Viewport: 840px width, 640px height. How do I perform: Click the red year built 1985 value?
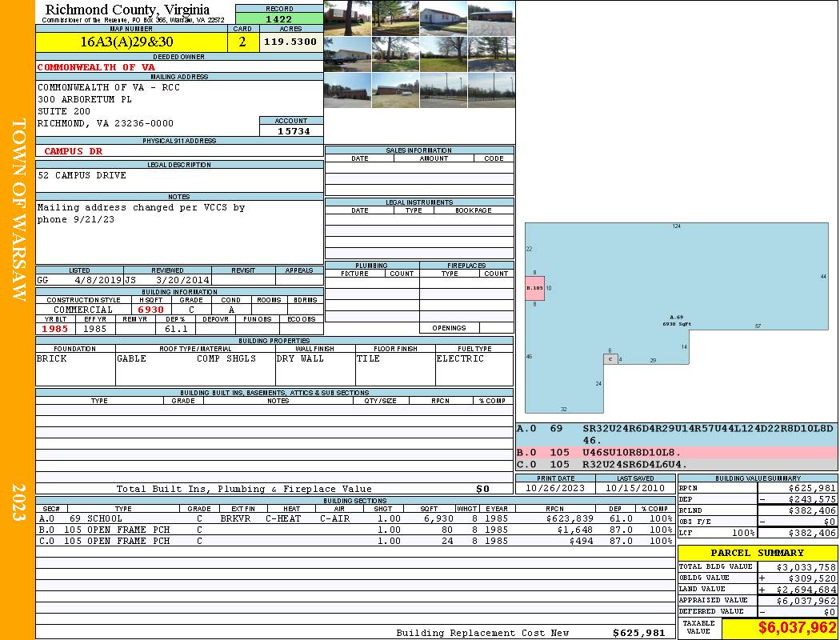coord(55,329)
